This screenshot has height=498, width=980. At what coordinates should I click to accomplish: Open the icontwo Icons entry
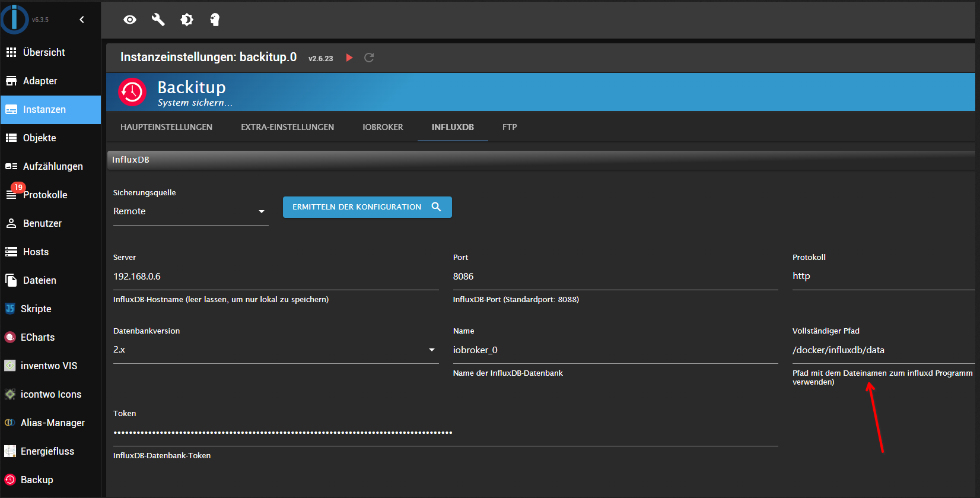coord(50,394)
